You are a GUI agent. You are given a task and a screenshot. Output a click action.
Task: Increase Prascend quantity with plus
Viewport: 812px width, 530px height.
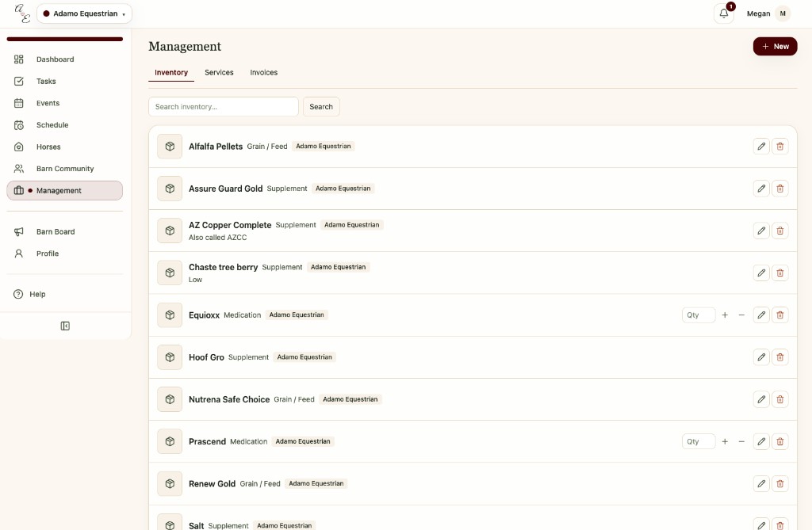(725, 441)
